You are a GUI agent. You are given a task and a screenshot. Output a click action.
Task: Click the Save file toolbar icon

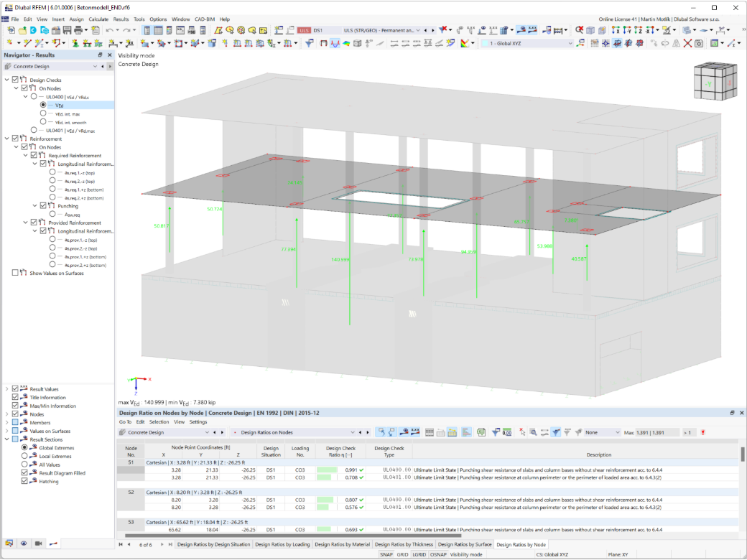68,30
